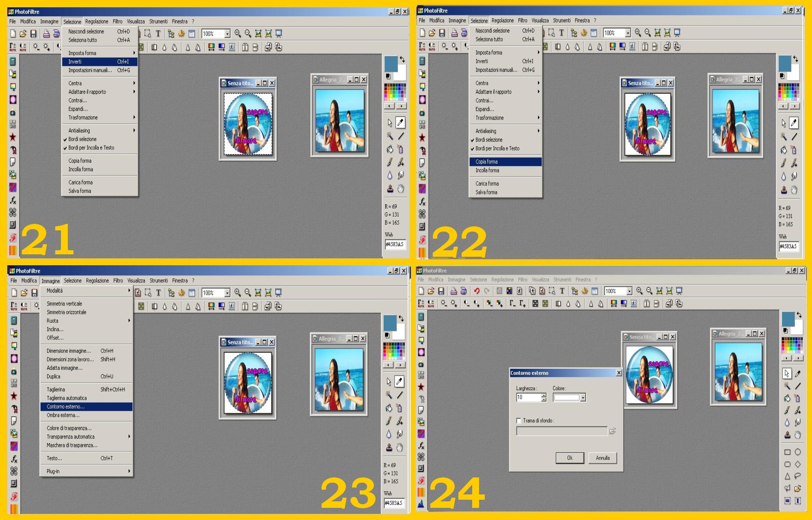812x520 pixels.
Task: Toggle Bordi per Incolla e Testo in screenshot 22
Action: [497, 148]
